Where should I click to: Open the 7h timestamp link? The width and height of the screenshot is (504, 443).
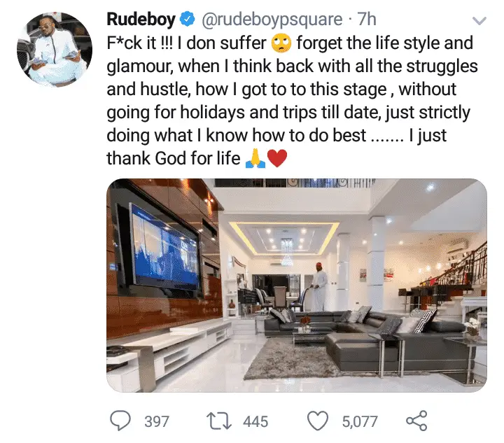(x=367, y=19)
